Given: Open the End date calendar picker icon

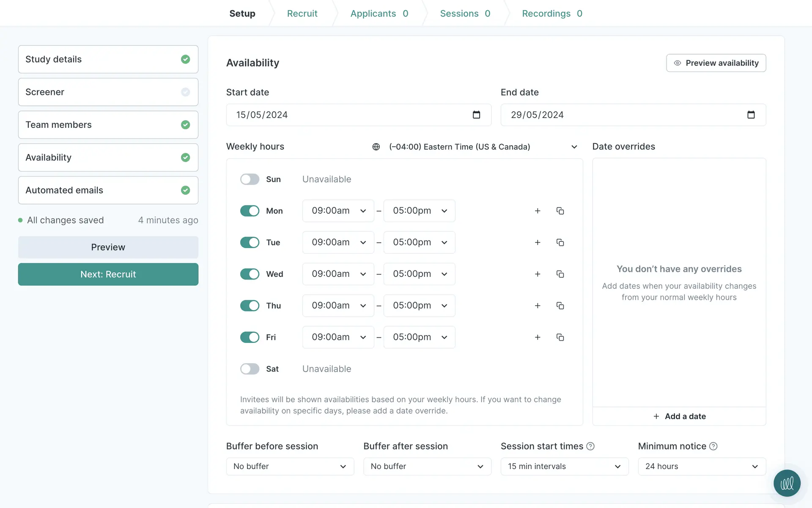Looking at the screenshot, I should click(751, 115).
